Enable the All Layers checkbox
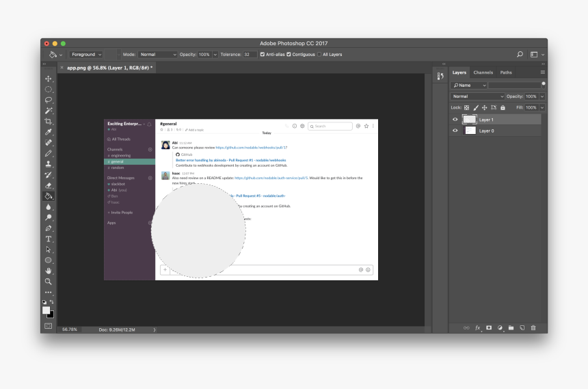588x389 pixels. click(319, 55)
